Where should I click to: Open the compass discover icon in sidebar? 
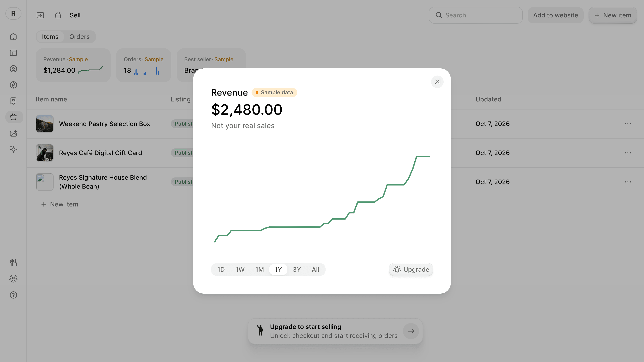pos(13,85)
